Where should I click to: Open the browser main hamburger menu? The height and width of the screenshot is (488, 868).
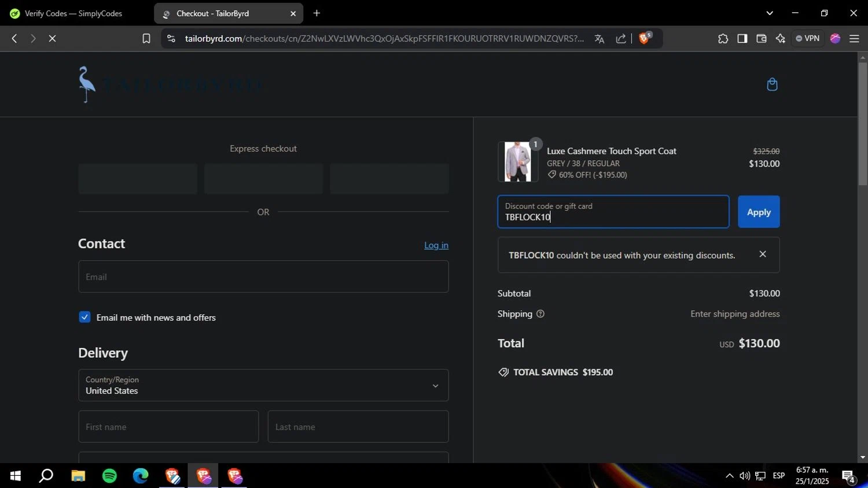854,39
